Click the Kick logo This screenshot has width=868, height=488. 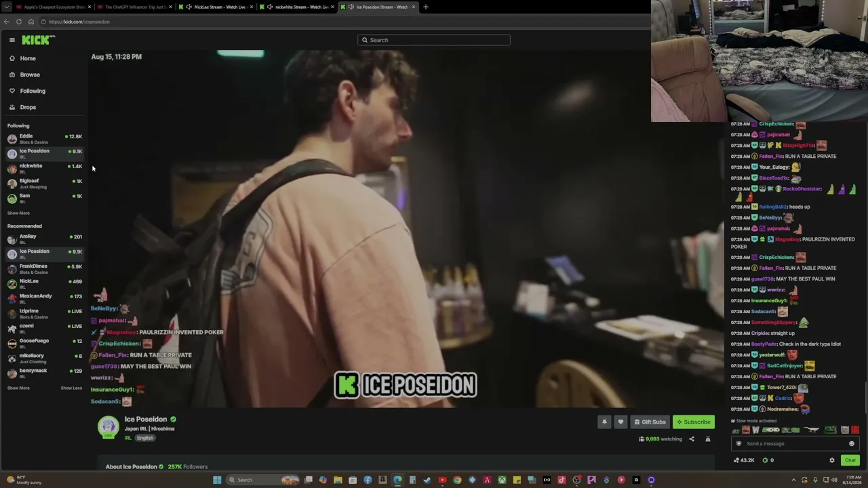(x=35, y=40)
